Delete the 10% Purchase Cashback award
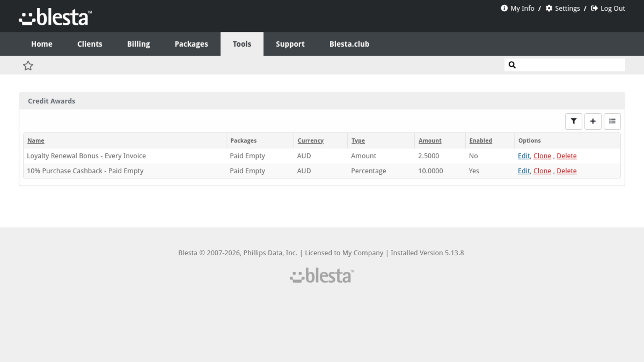Viewport: 644px width, 362px height. coord(567,171)
